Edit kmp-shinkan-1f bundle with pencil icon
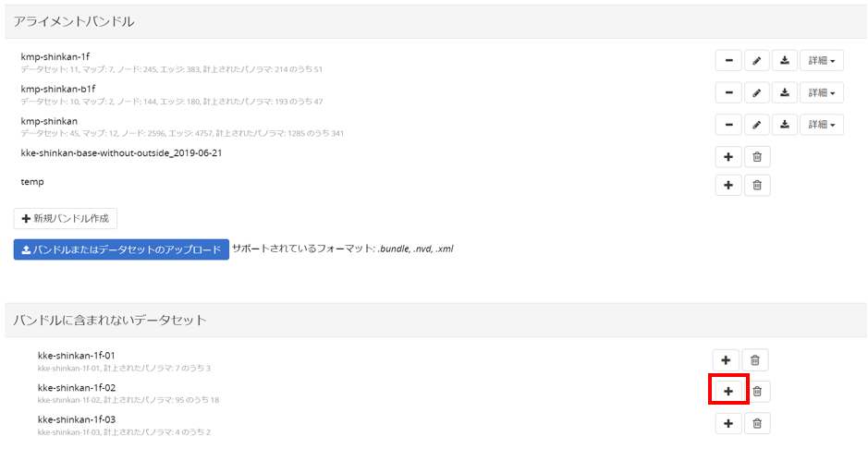The width and height of the screenshot is (868, 461). point(756,61)
